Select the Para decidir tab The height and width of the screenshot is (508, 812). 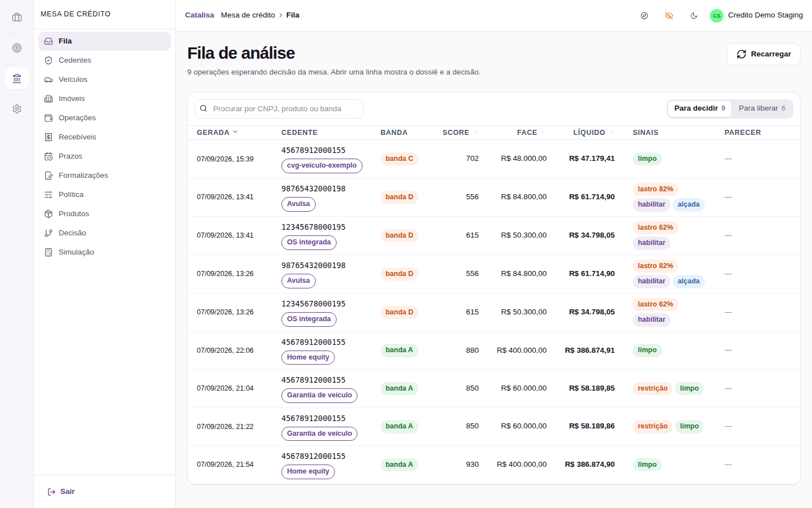tap(700, 108)
